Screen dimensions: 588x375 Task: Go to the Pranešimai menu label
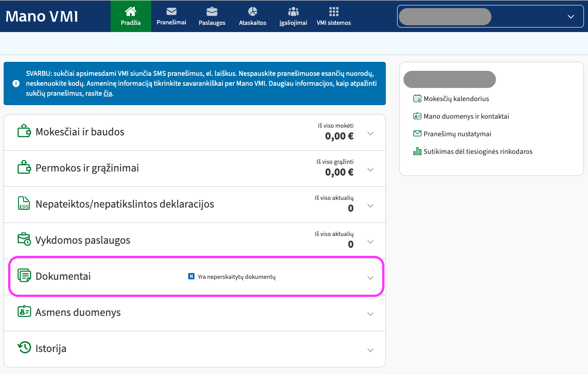[x=171, y=23]
